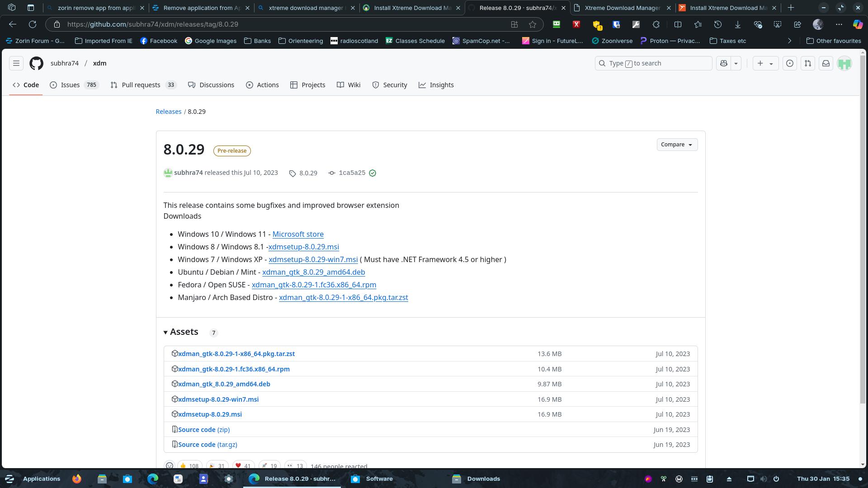Open the Security tab
Viewport: 868px width, 488px height.
coord(390,85)
